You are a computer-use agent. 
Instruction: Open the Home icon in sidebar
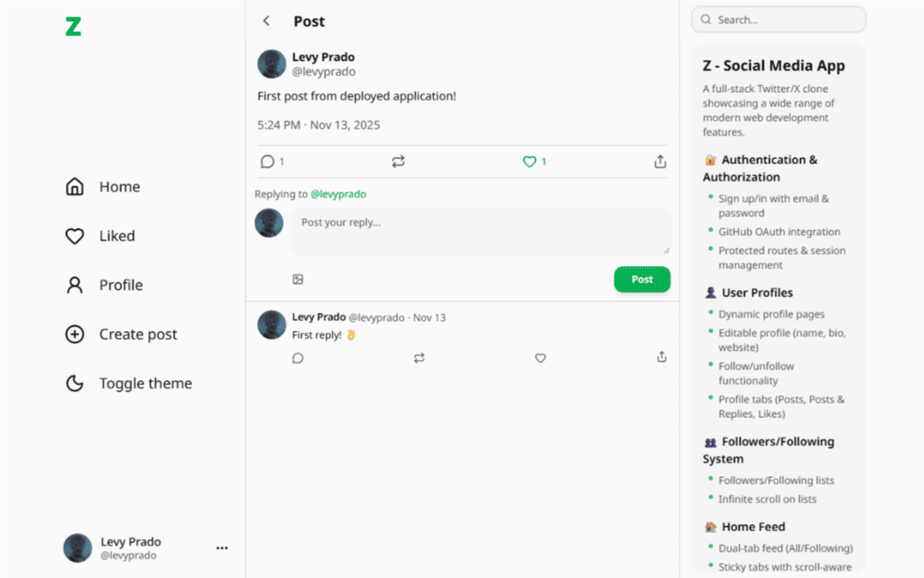pyautogui.click(x=74, y=186)
